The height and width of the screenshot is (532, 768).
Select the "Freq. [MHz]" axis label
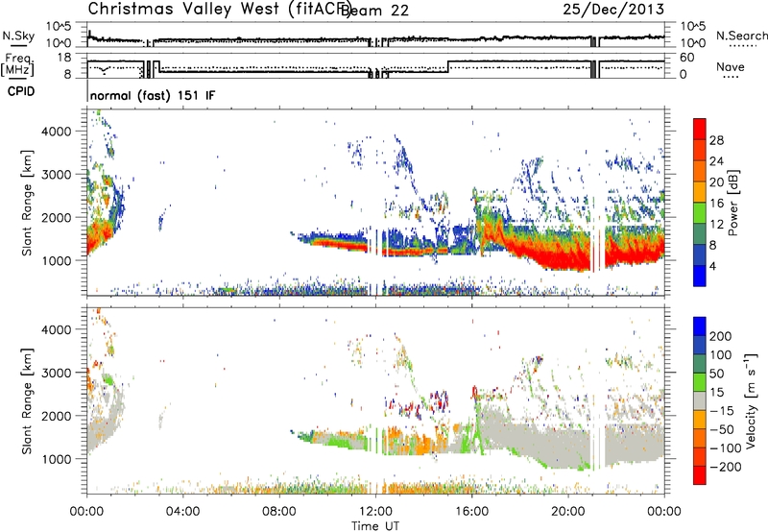[x=17, y=65]
